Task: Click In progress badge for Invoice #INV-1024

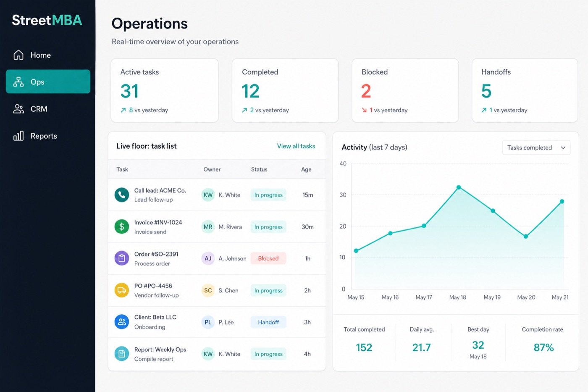Action: point(268,227)
